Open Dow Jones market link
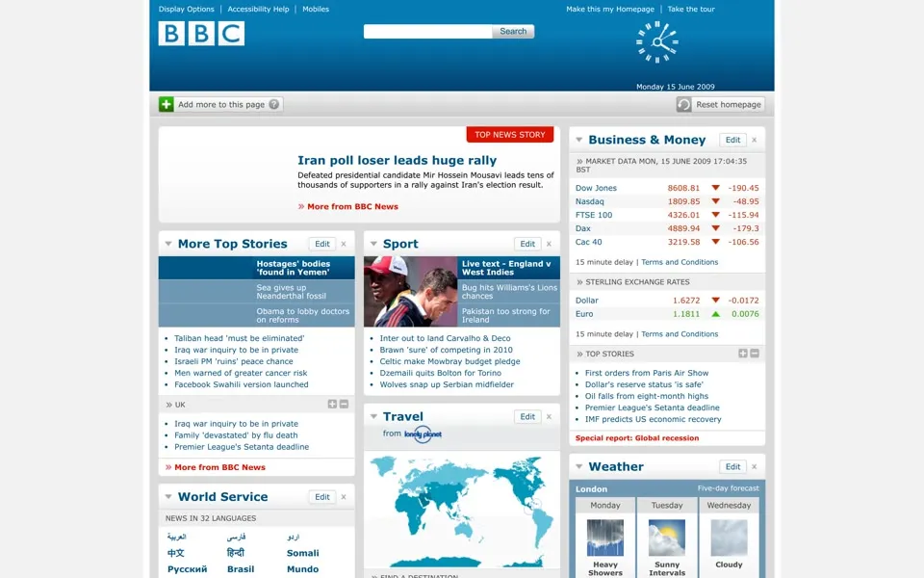The image size is (924, 578). coord(597,188)
